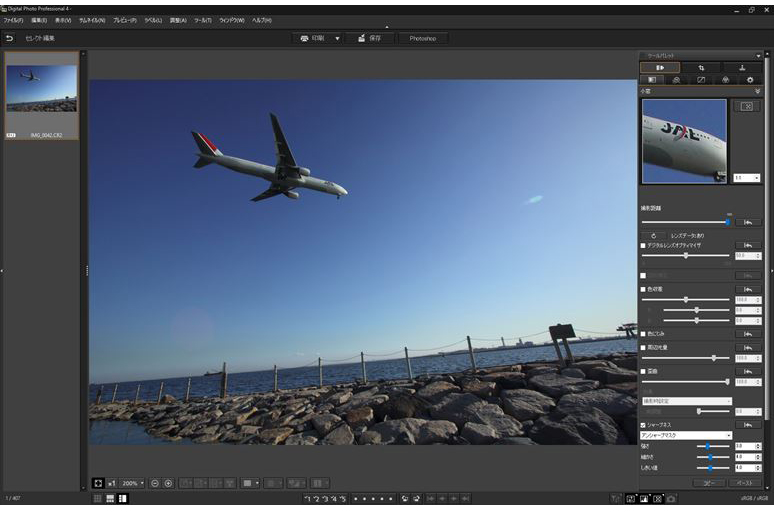Apply check mark 3 in status bar
Viewport: 774px width, 516px height.
click(x=325, y=499)
